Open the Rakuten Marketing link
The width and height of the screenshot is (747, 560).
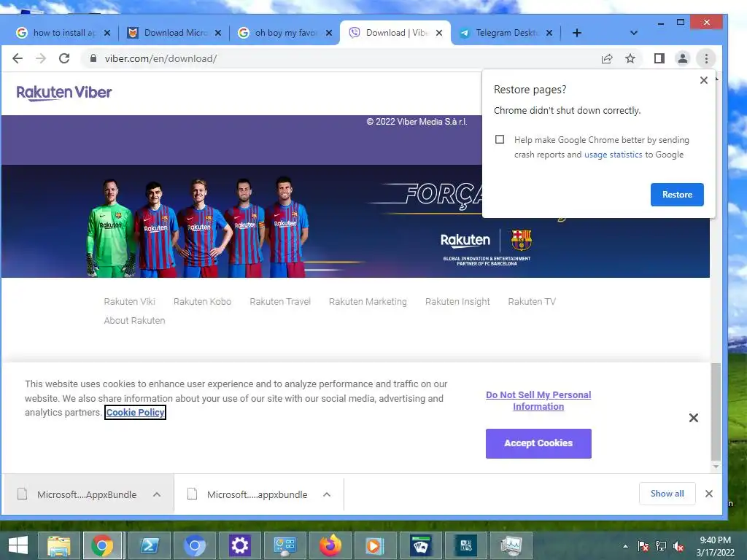point(368,301)
